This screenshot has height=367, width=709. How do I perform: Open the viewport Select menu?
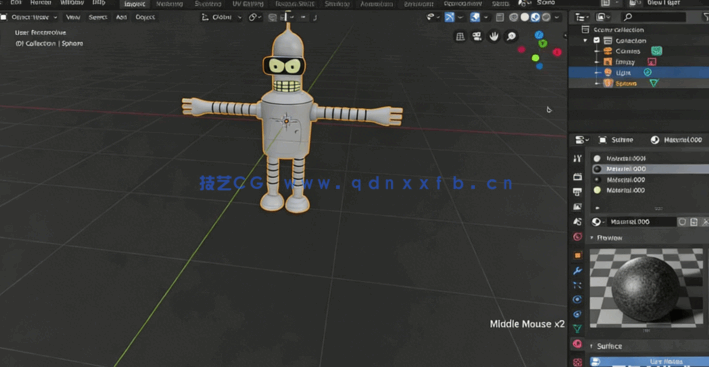tap(98, 17)
